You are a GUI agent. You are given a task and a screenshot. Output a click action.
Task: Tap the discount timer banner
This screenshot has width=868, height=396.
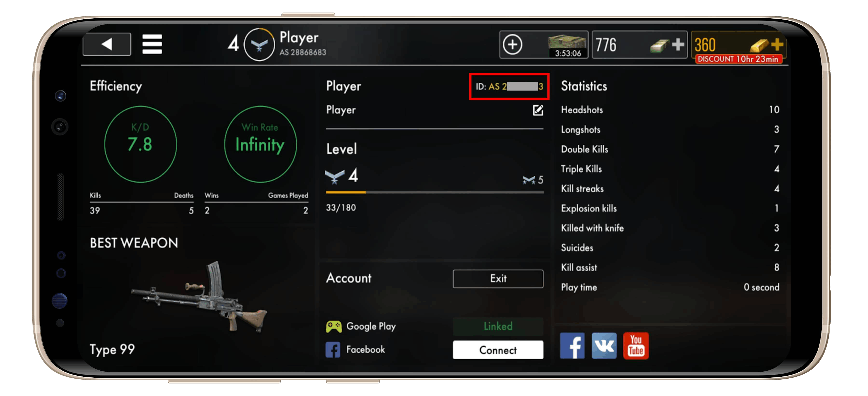[738, 59]
